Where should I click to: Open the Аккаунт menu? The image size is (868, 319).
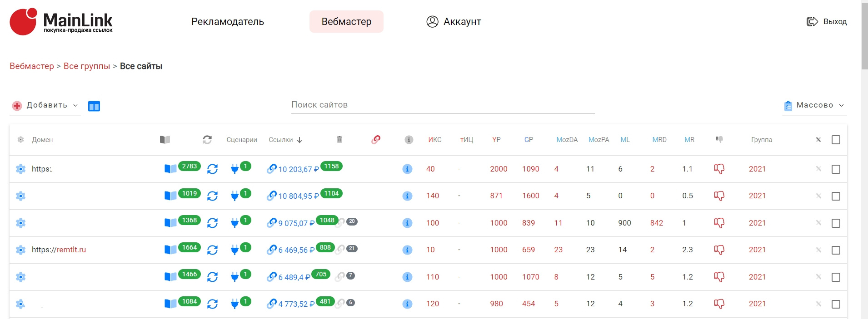pyautogui.click(x=454, y=21)
